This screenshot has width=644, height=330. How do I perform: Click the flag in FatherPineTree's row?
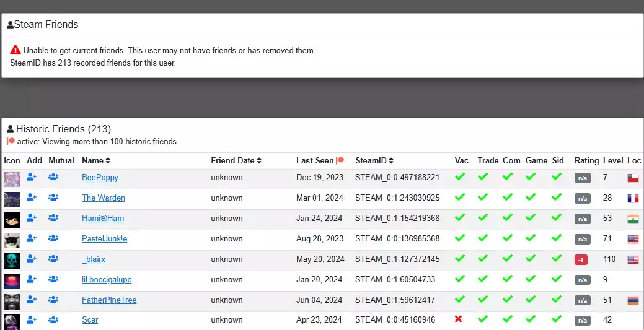pyautogui.click(x=633, y=300)
